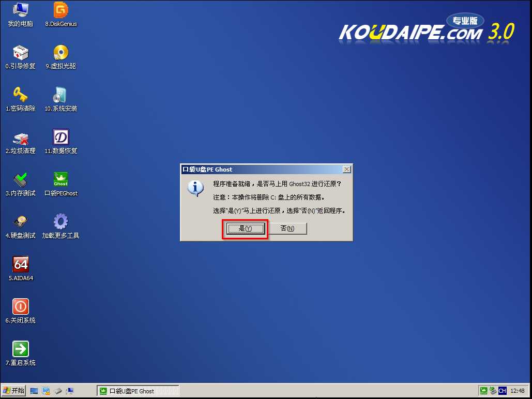This screenshot has height=399, width=532.
Task: Click the 加载更多工具 gear icon
Action: (x=61, y=222)
